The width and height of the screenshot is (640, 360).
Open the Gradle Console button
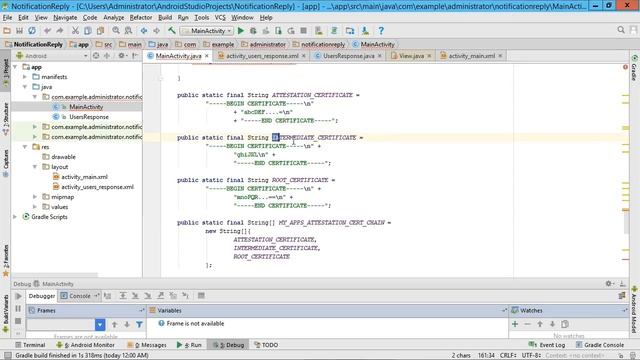pos(600,345)
